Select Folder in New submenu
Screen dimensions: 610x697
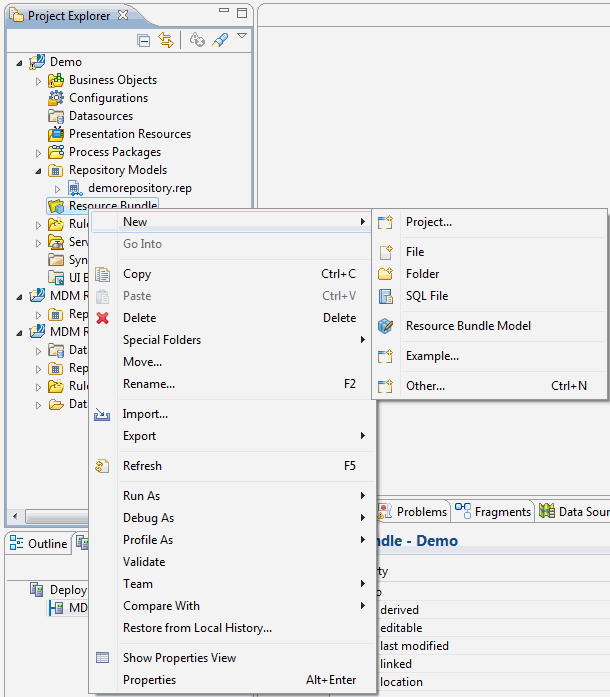[x=489, y=274]
